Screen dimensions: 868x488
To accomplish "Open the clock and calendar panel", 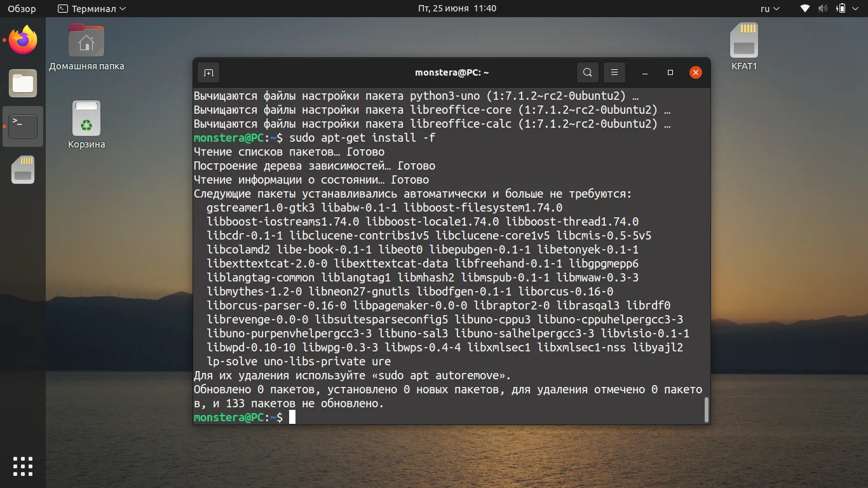I will (x=457, y=9).
